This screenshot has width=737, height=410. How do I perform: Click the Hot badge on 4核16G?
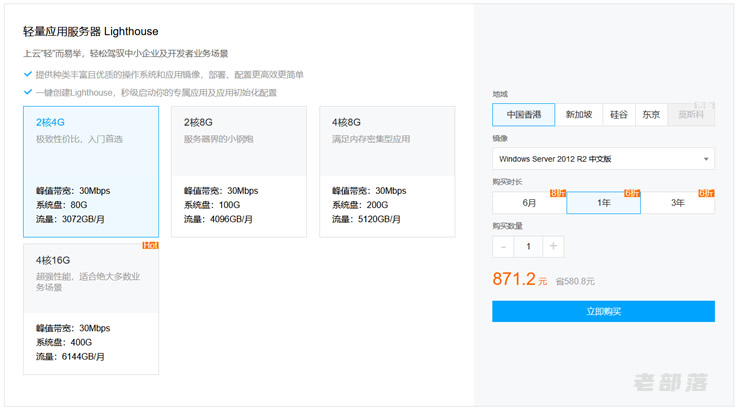click(150, 245)
